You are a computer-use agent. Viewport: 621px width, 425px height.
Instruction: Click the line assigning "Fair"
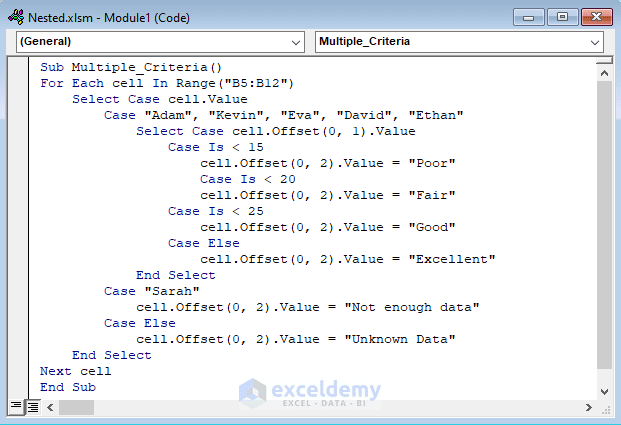click(x=328, y=195)
